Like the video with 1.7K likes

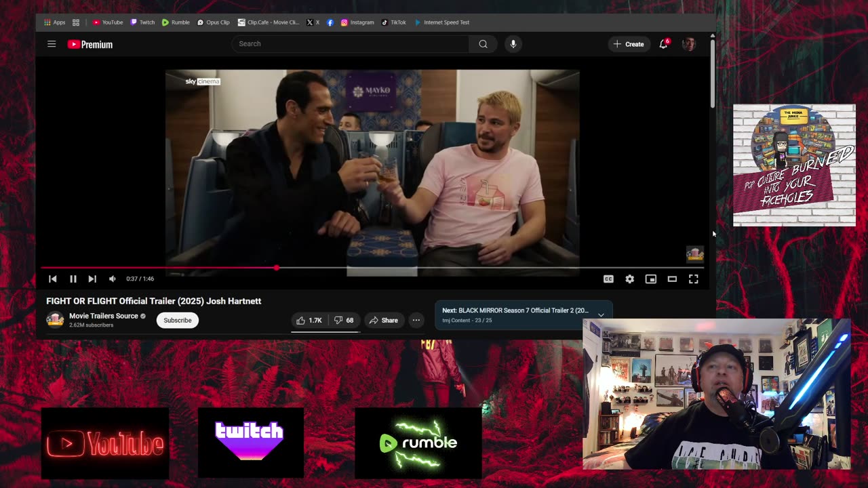click(x=309, y=320)
